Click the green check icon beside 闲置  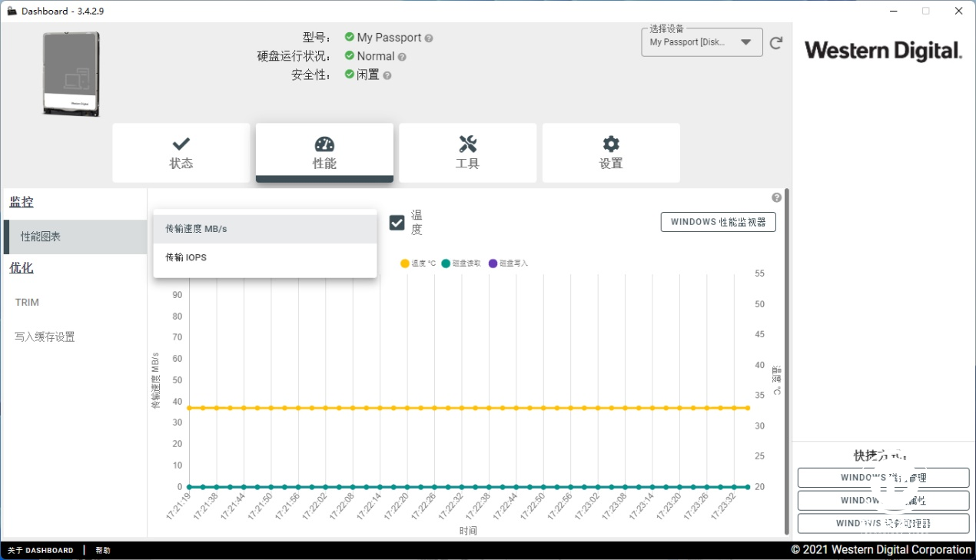(x=350, y=75)
